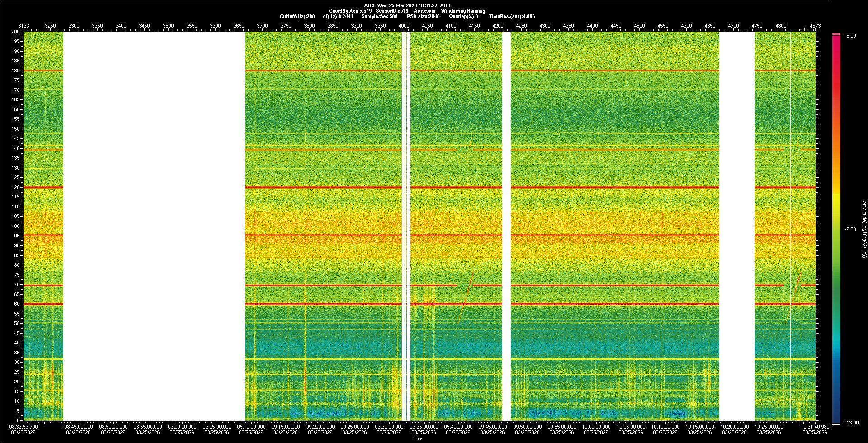This screenshot has width=868, height=443.
Task: Click the 'Time' axis title at bottom
Action: click(418, 438)
